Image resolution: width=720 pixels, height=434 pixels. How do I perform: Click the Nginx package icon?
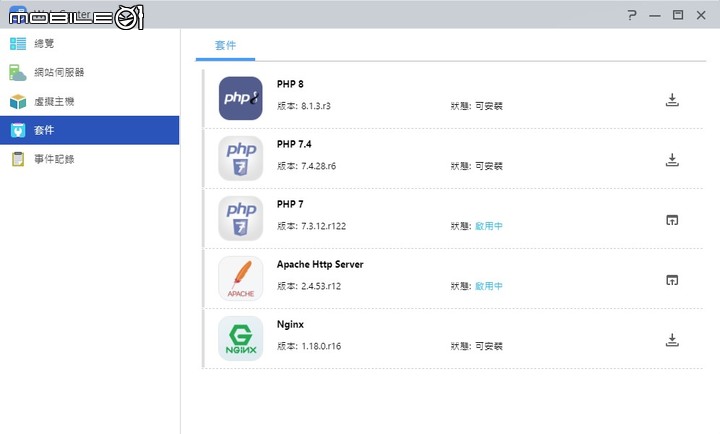coord(241,339)
